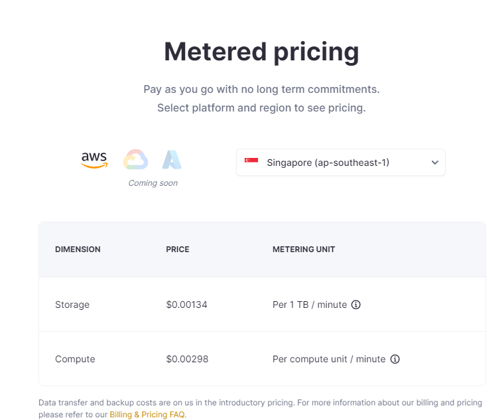Click the PRICE column header

pos(178,249)
